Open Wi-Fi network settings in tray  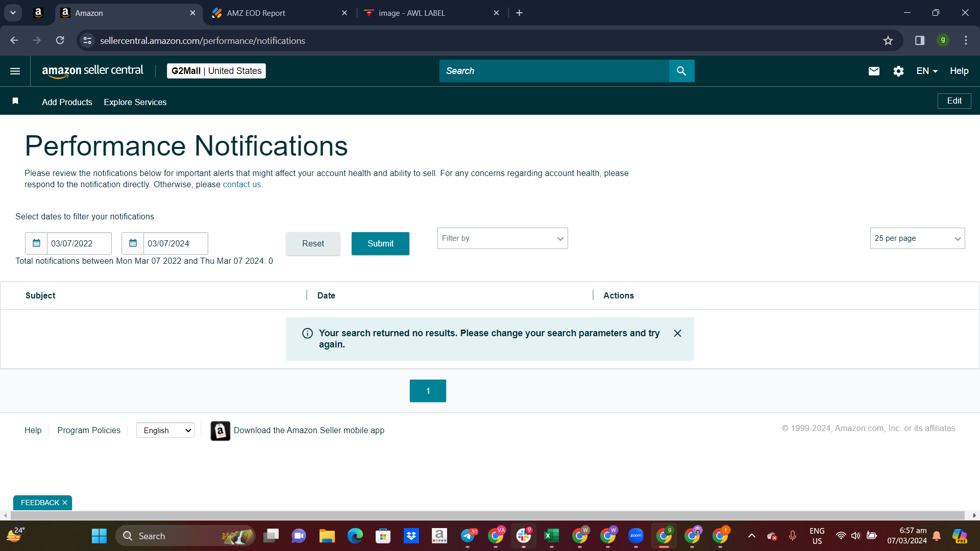click(841, 536)
